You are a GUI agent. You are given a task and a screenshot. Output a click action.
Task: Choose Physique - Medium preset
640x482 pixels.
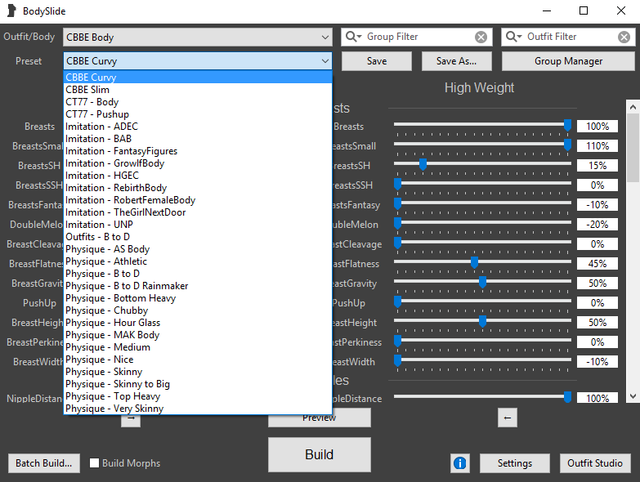tap(198, 347)
